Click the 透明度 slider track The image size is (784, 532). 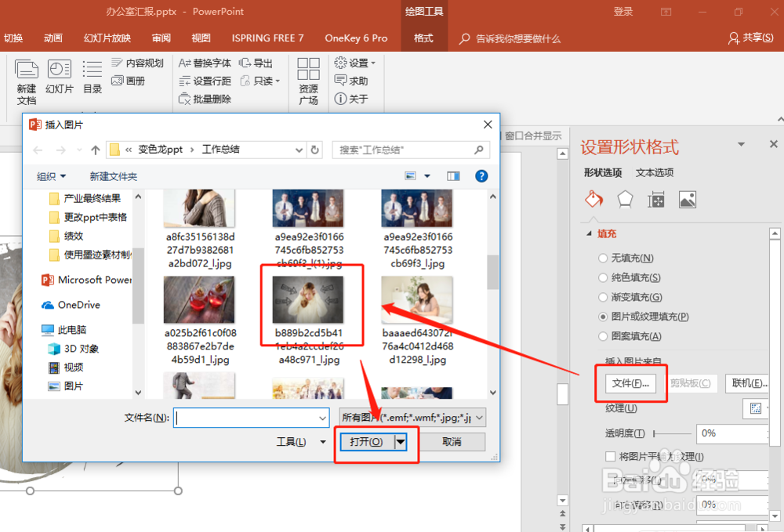click(x=673, y=433)
